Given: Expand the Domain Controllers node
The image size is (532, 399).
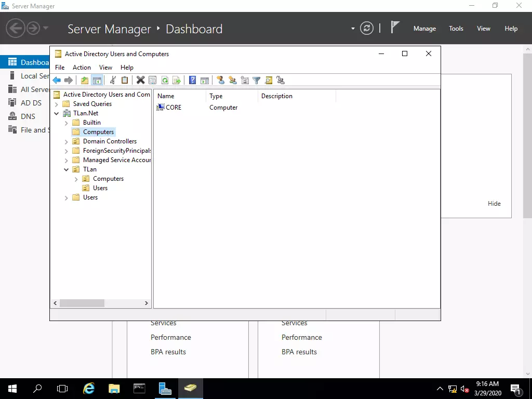Looking at the screenshot, I should (x=66, y=141).
